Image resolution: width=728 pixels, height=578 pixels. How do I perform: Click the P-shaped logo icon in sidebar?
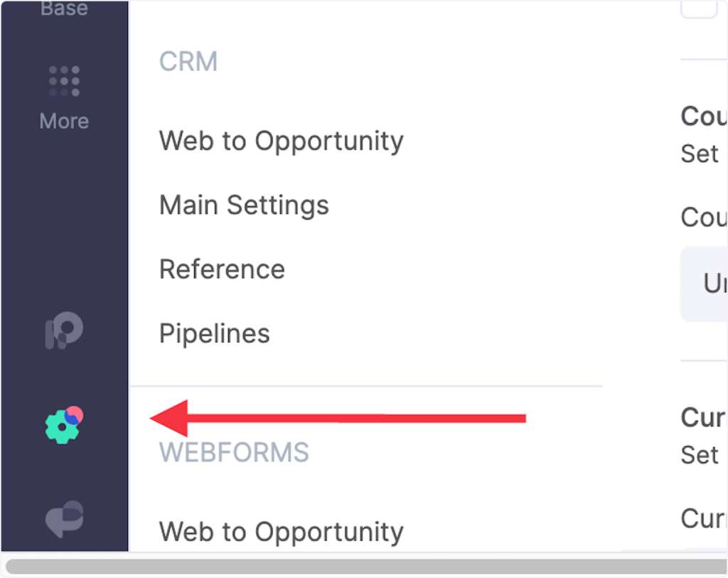coord(64,331)
